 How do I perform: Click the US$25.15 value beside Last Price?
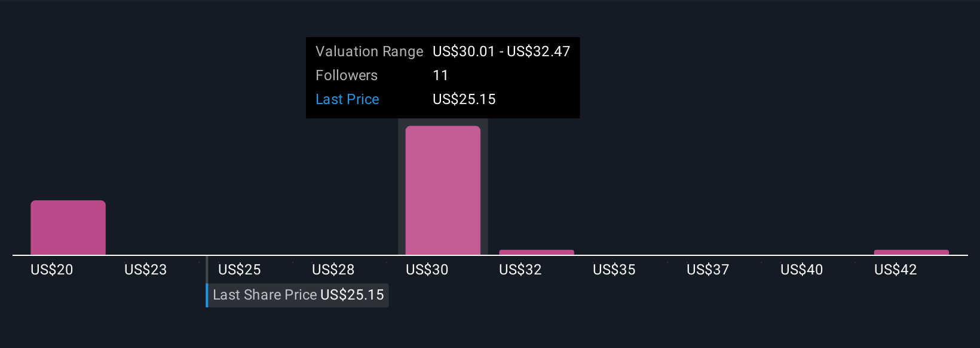[464, 99]
